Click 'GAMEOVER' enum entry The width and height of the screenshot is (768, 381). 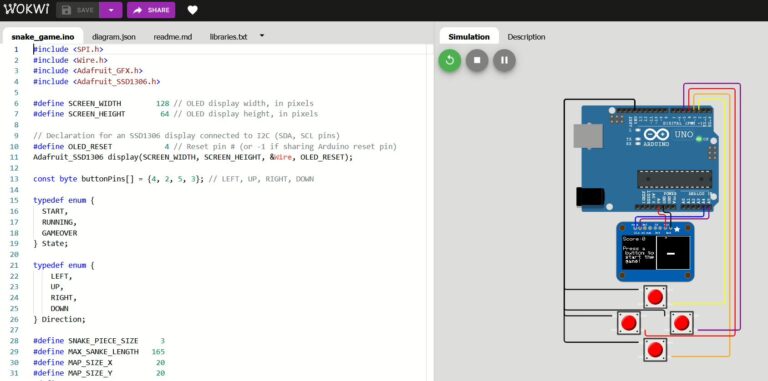tap(59, 233)
